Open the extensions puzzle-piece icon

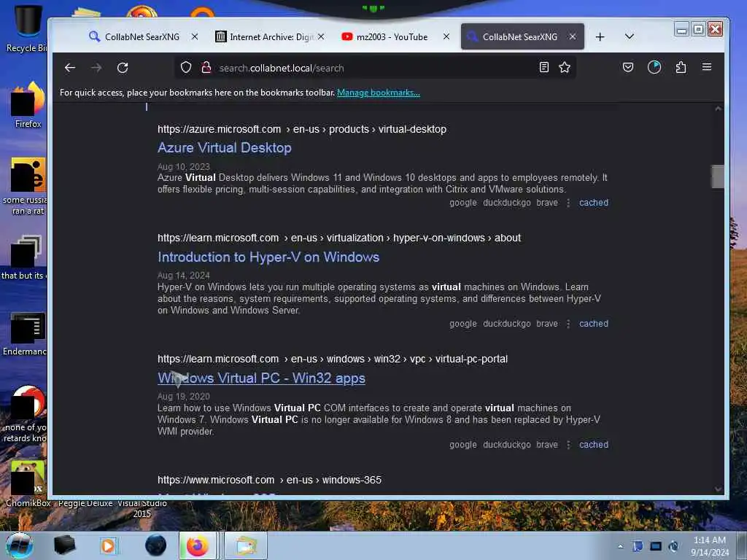pos(681,67)
